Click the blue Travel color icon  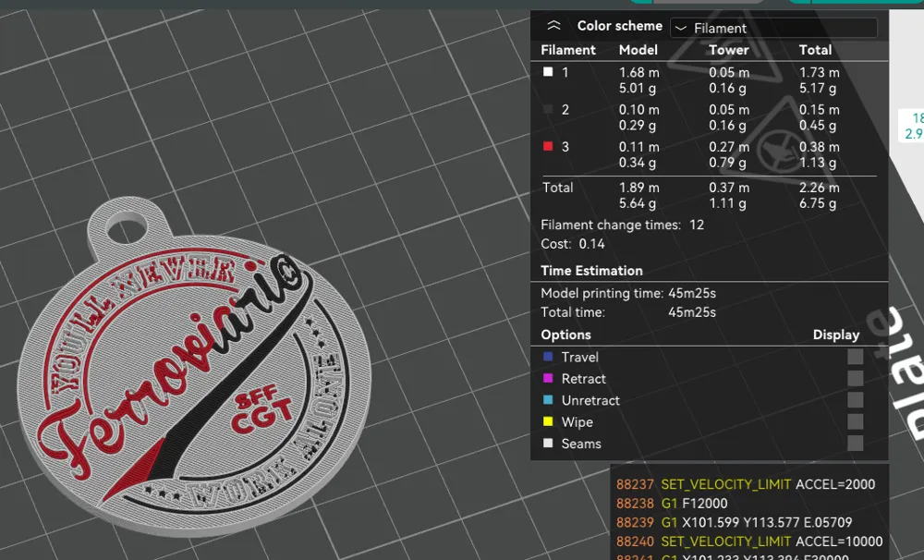click(x=548, y=357)
